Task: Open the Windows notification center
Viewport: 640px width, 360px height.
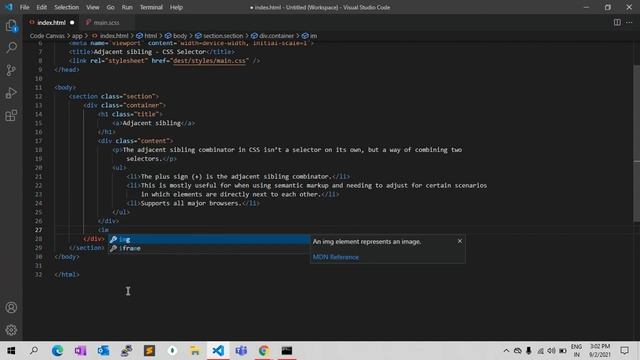Action: click(x=624, y=351)
